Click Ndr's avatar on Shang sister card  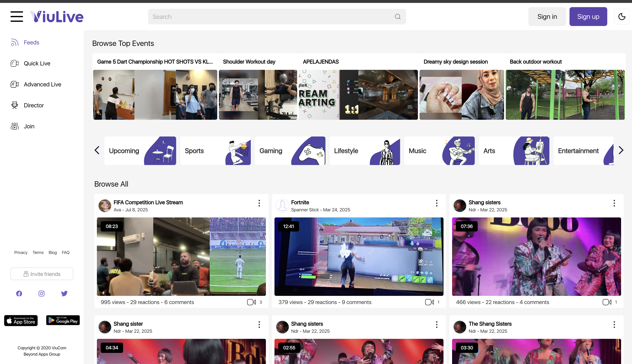click(105, 327)
